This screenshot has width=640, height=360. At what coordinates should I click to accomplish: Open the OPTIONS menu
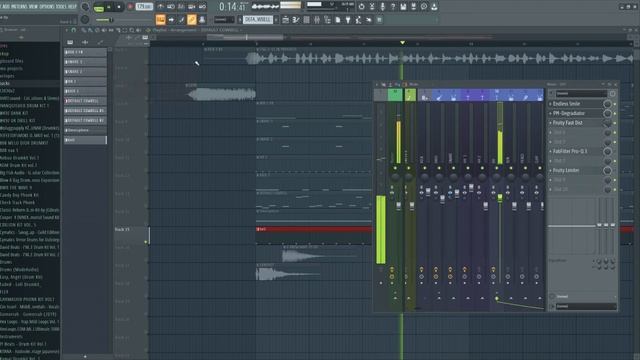point(48,7)
